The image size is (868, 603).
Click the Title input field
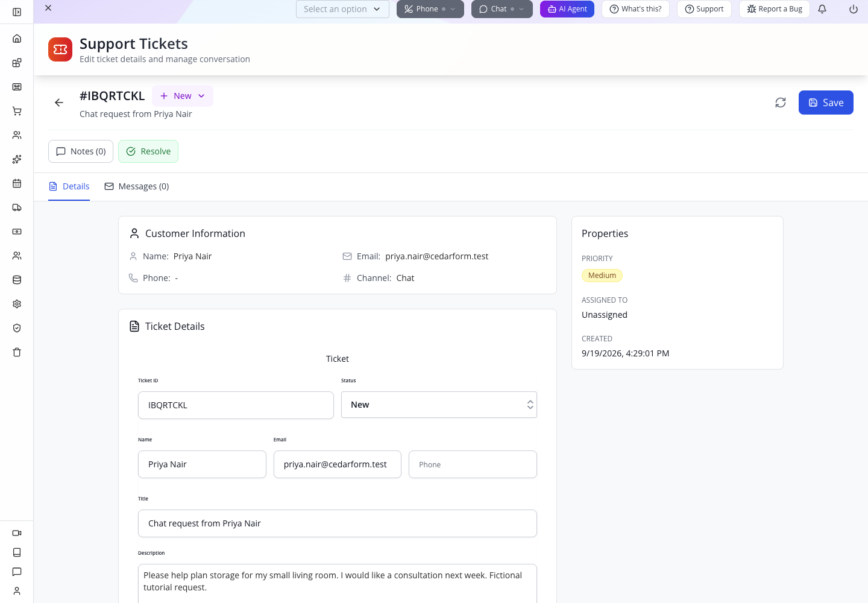tap(338, 523)
